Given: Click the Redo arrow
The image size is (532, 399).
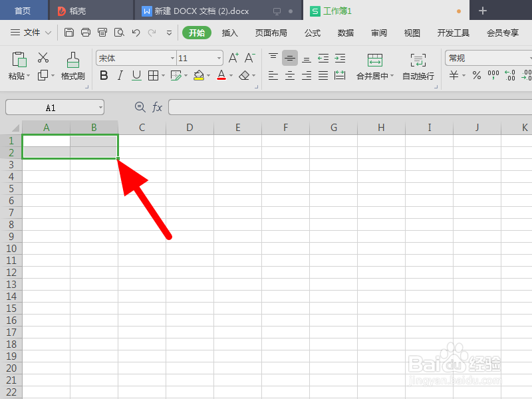Looking at the screenshot, I should point(152,33).
